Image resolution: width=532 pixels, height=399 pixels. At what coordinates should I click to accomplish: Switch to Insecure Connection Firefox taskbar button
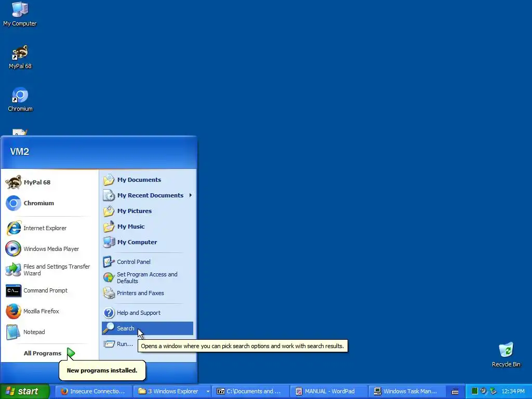[94, 391]
